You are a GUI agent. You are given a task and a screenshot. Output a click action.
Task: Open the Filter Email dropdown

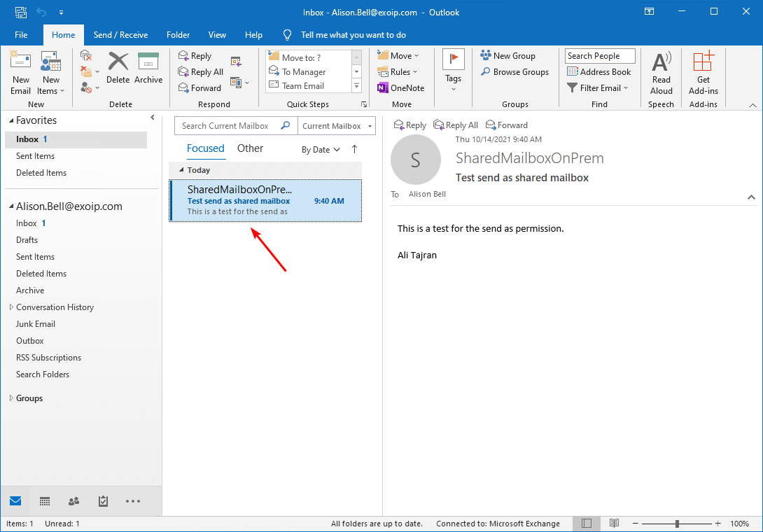(598, 88)
